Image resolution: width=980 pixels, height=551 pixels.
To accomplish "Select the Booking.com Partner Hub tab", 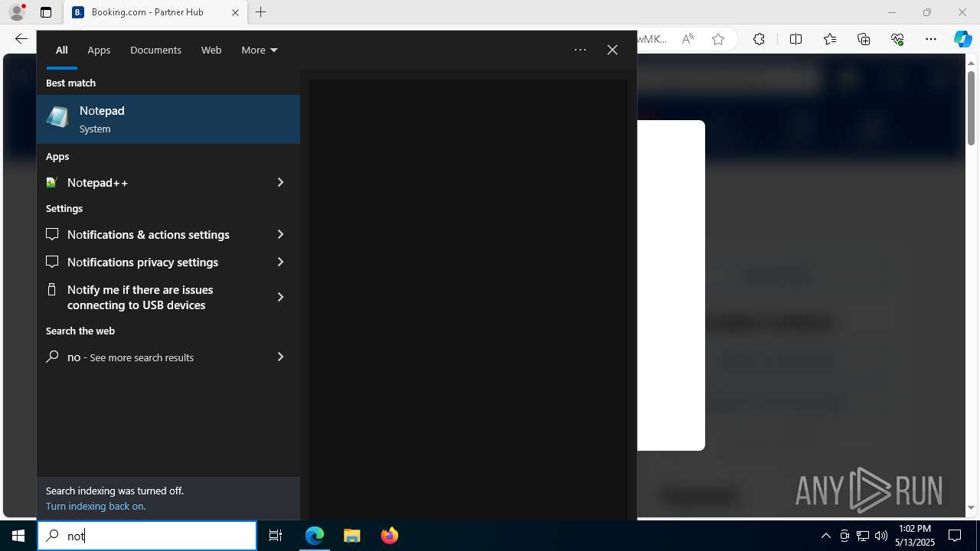I will pos(155,12).
